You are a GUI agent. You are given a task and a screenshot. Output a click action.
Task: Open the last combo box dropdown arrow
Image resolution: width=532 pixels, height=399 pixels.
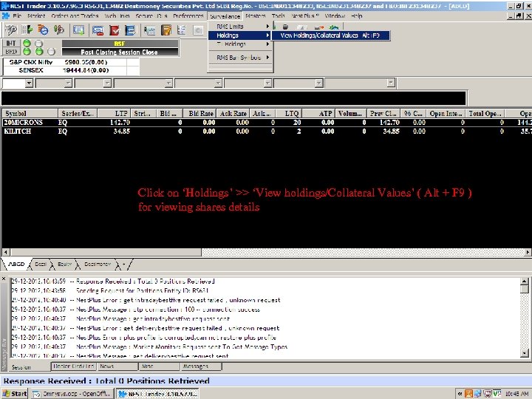point(391,83)
